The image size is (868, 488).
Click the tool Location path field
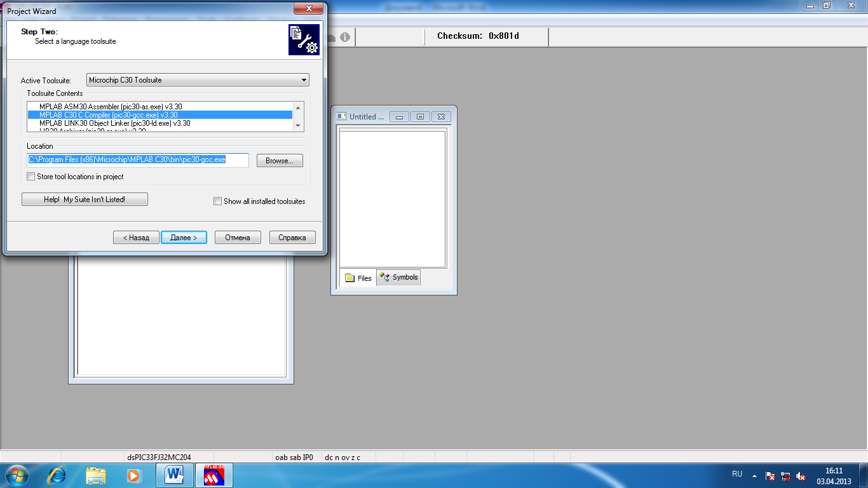coord(138,159)
